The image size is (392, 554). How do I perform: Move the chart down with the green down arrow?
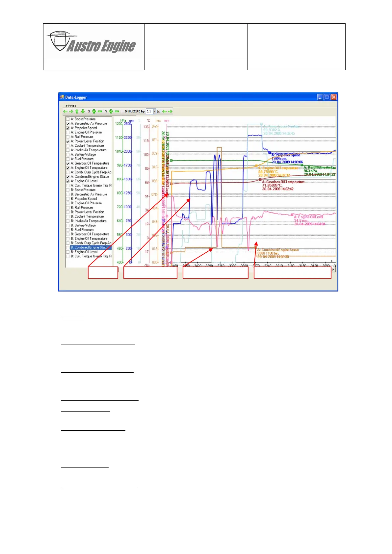83,112
